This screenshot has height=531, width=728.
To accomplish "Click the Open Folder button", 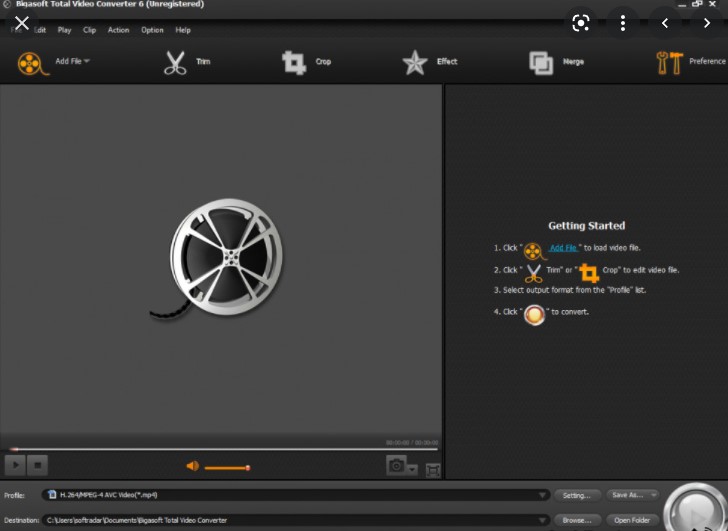I will [632, 520].
